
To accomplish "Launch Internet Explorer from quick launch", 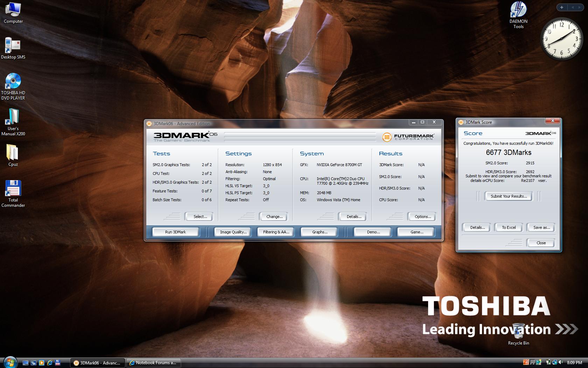I will [50, 363].
